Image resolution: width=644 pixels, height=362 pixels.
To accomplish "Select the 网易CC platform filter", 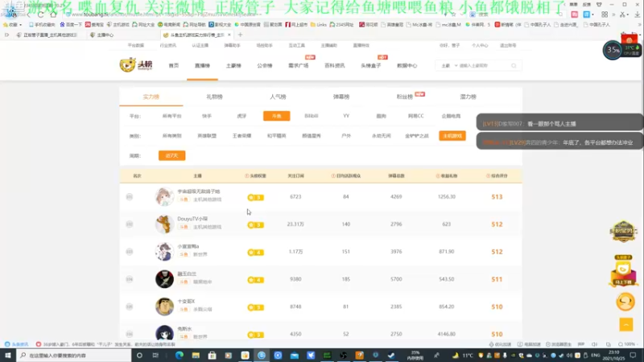I will [415, 116].
